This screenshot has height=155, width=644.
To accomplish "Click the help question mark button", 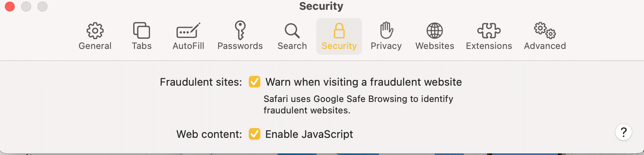I will (624, 132).
